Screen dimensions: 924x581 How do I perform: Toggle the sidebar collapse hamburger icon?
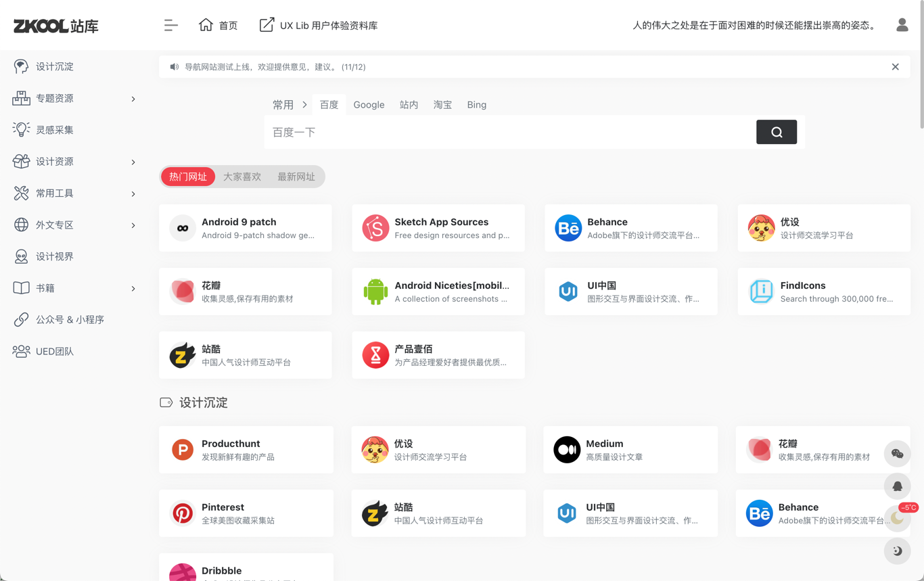tap(170, 25)
